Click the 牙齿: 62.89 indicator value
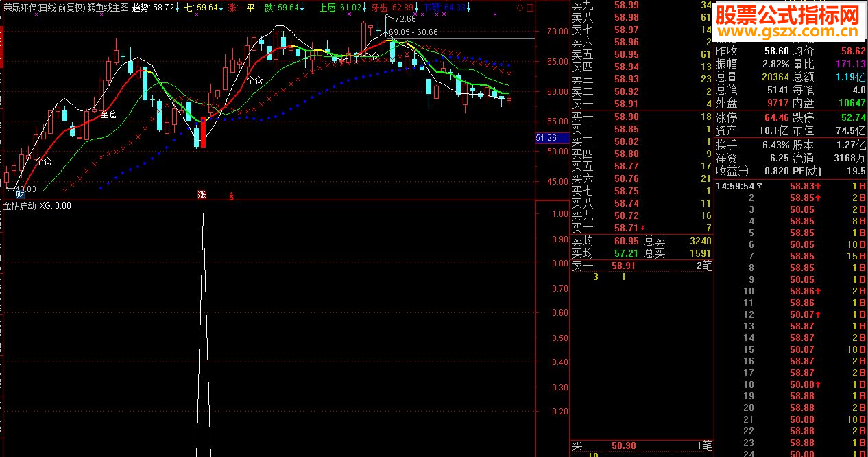 pos(392,8)
